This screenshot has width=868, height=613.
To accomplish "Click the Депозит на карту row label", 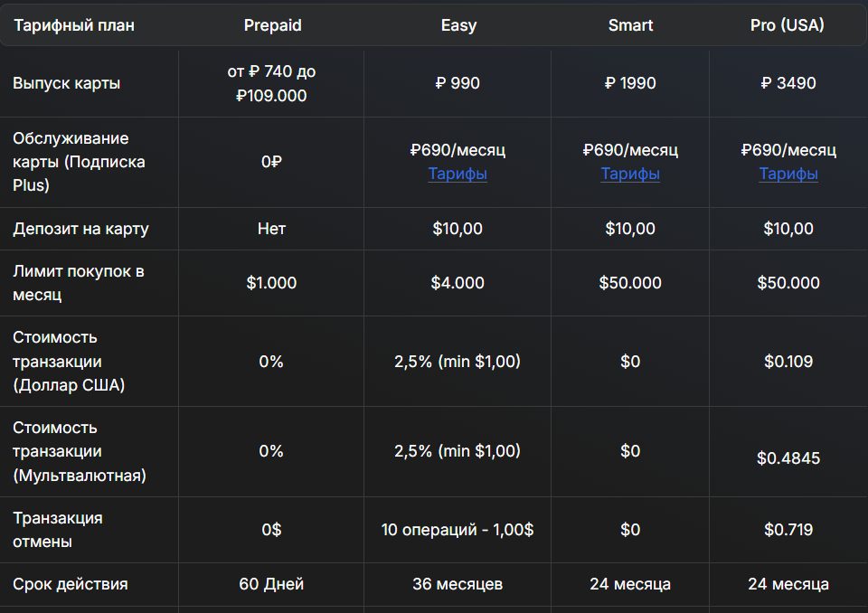I will [x=80, y=229].
